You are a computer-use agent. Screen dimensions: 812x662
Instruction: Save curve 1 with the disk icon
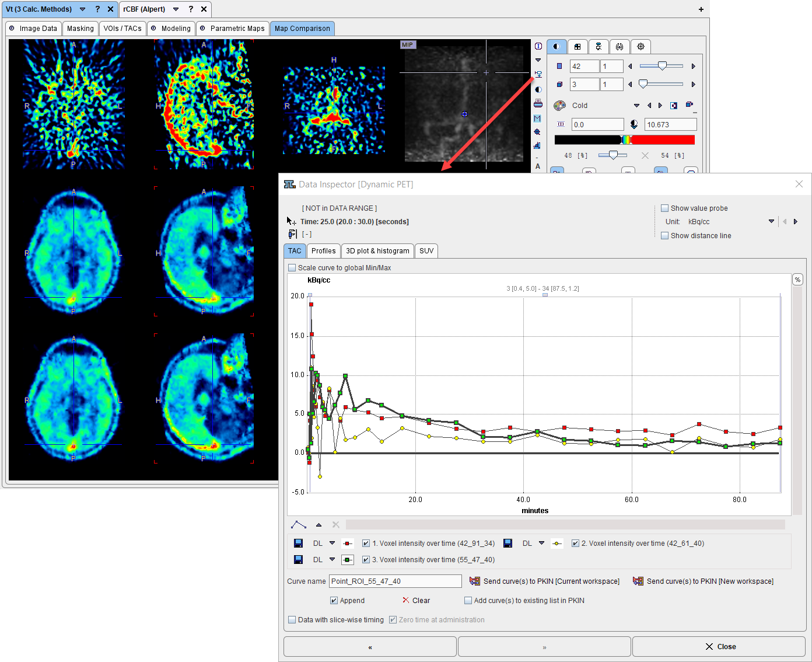pyautogui.click(x=298, y=543)
